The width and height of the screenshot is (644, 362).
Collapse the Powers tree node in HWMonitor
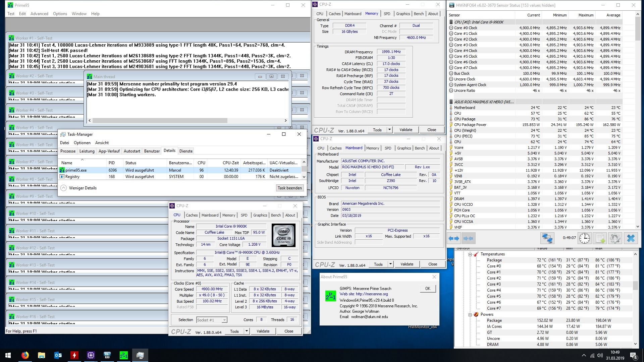click(x=470, y=315)
